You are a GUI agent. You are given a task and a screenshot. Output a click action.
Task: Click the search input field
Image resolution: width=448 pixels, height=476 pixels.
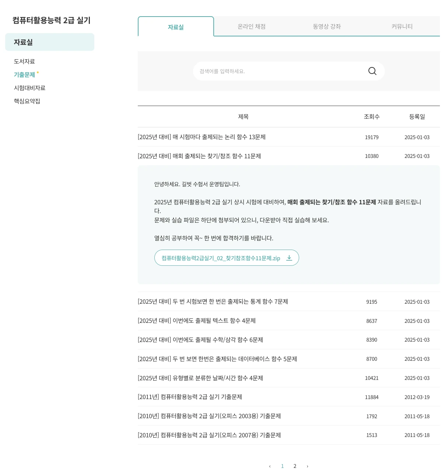point(280,71)
